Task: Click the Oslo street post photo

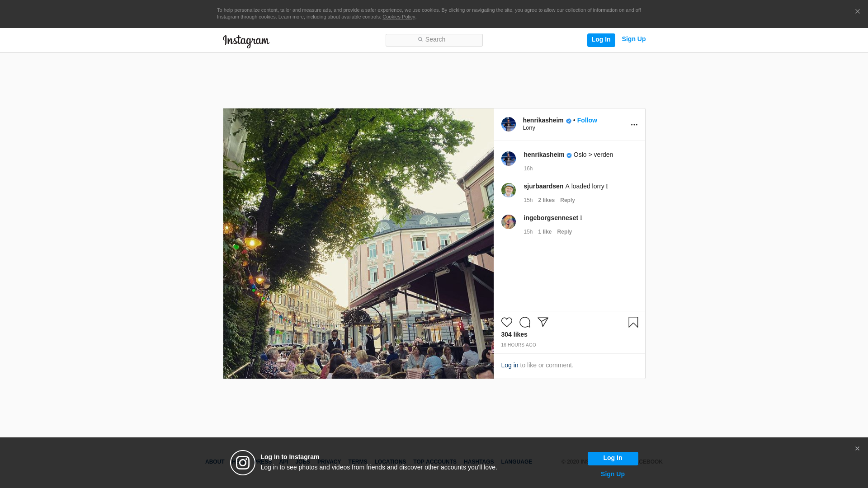Action: pyautogui.click(x=358, y=244)
